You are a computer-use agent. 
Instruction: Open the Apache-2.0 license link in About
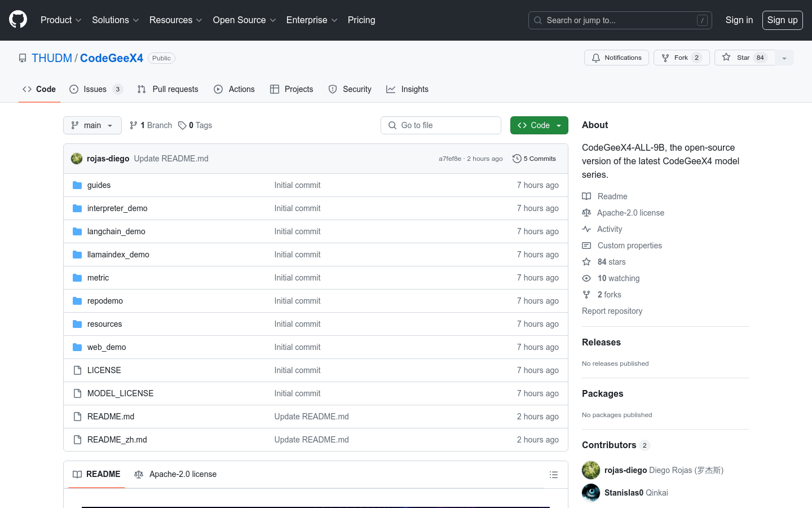pos(630,213)
